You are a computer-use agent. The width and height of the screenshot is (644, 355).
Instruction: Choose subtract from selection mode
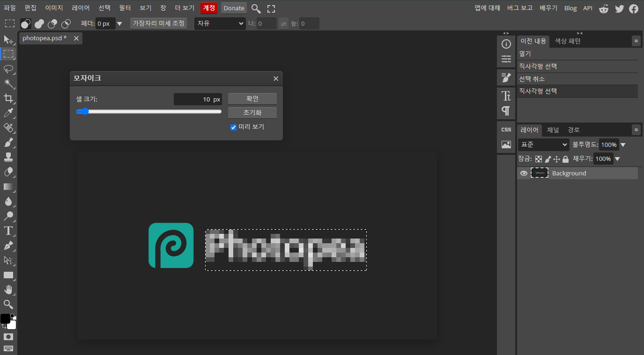(53, 23)
